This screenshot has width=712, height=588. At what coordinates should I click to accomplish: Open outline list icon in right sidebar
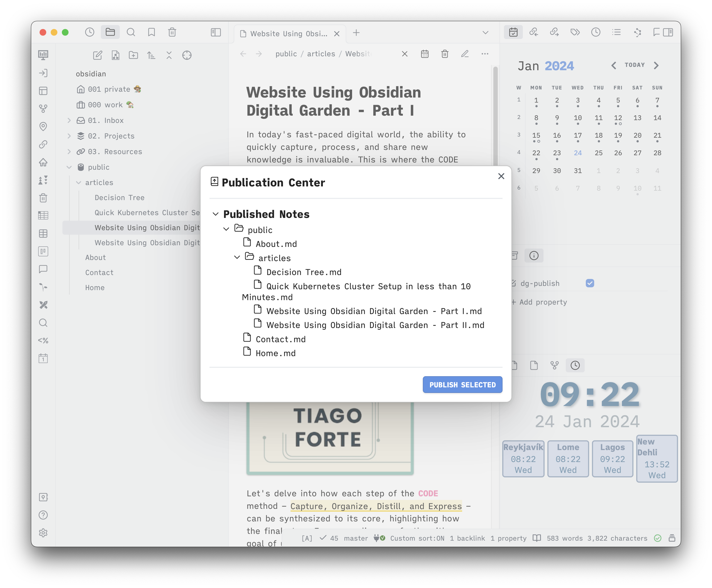click(616, 32)
